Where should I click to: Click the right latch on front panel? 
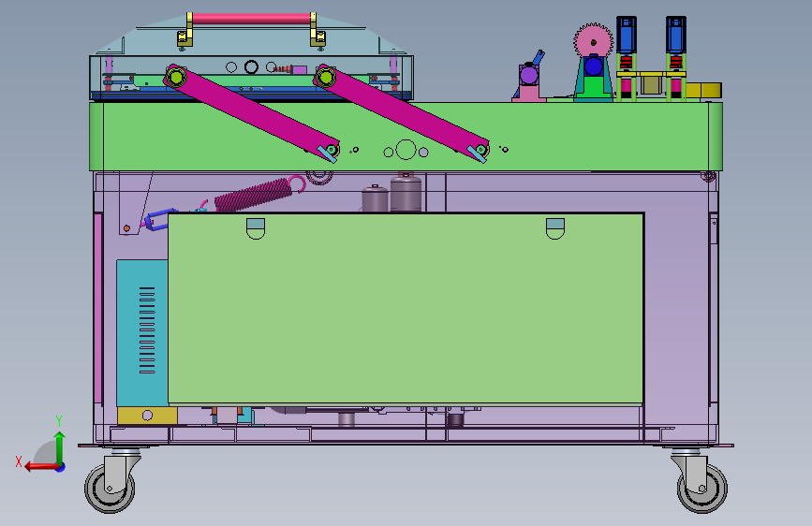(555, 228)
